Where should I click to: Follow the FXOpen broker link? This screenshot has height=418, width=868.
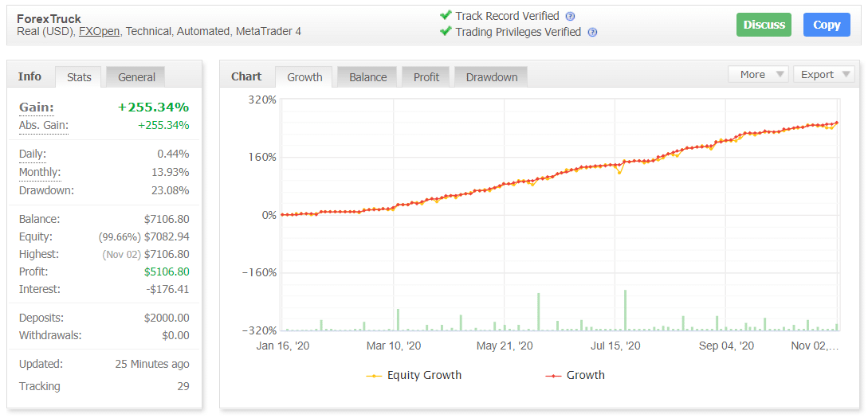(x=100, y=32)
